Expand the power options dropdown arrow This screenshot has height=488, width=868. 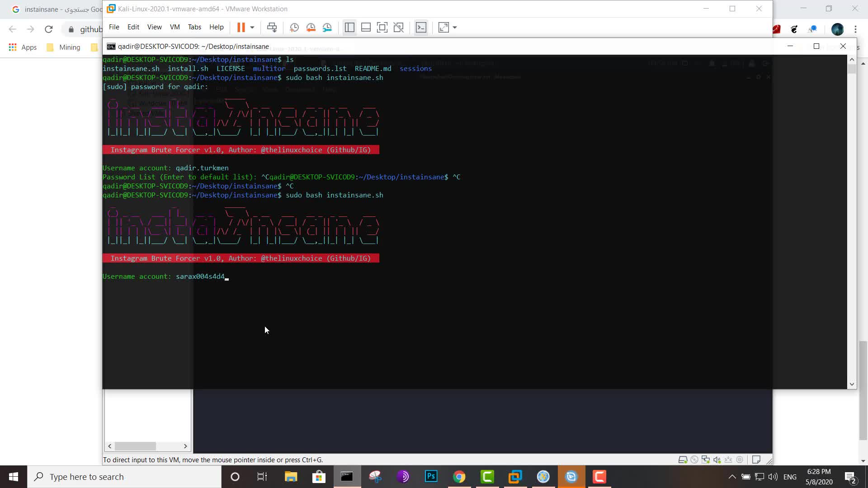[x=252, y=28]
